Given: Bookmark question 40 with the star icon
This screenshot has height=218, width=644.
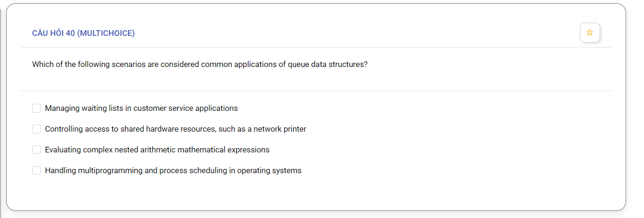Looking at the screenshot, I should click(x=590, y=33).
